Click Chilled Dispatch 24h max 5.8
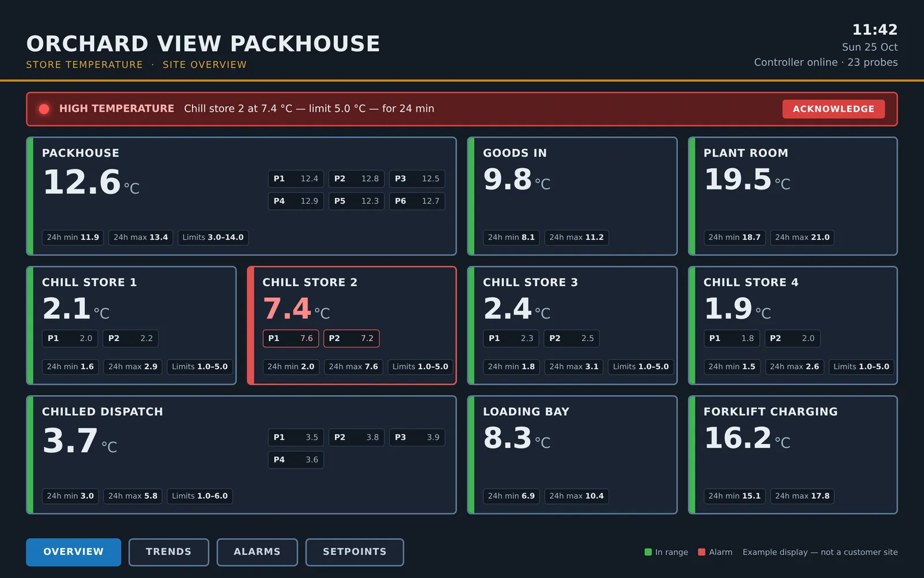This screenshot has width=924, height=578. coord(133,496)
